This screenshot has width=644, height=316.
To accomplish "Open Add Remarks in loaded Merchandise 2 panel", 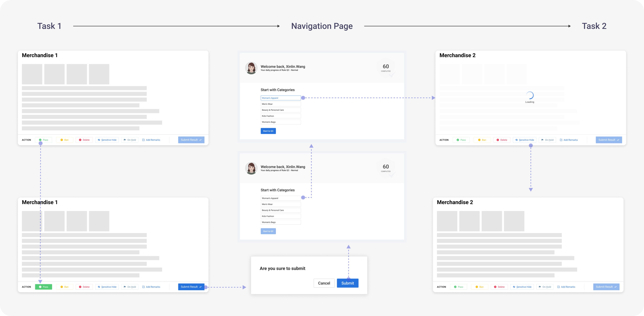I will 566,287.
